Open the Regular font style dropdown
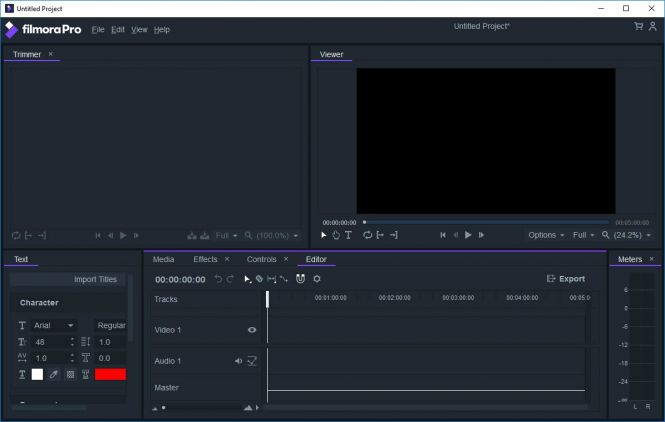Image resolution: width=665 pixels, height=422 pixels. 110,325
